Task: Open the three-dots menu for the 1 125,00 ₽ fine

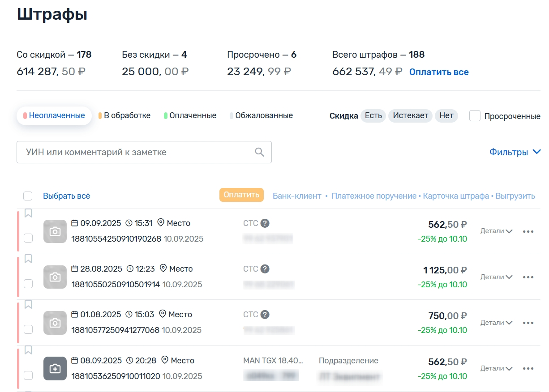Action: [x=528, y=277]
